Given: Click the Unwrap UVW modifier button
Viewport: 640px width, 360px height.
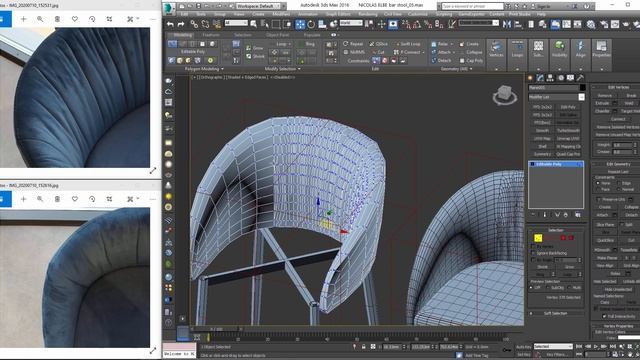Looking at the screenshot, I should tap(568, 139).
